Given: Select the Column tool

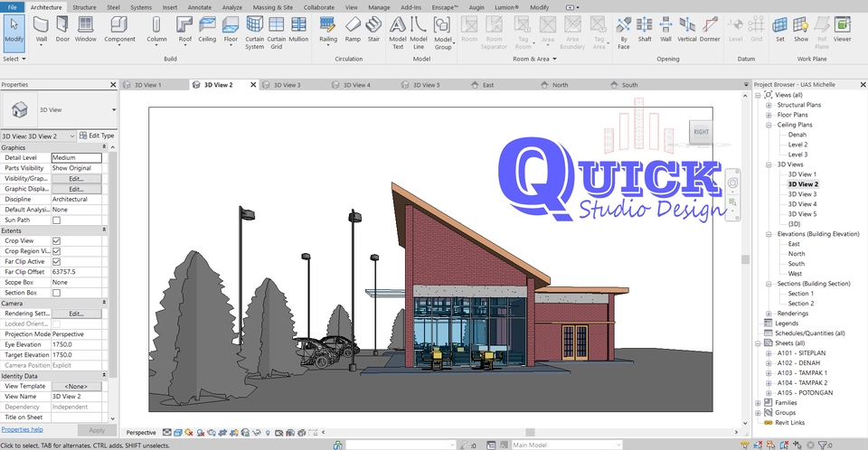Looking at the screenshot, I should pos(156,30).
